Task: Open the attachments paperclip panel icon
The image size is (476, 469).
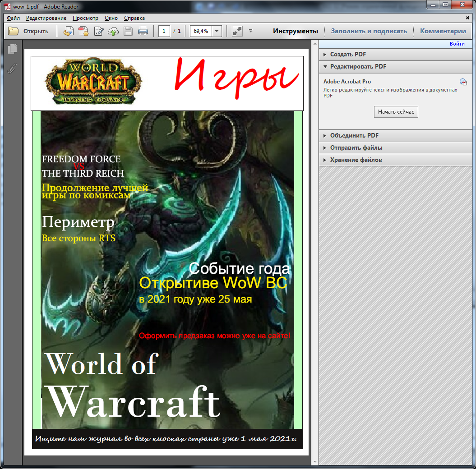Action: coord(12,68)
